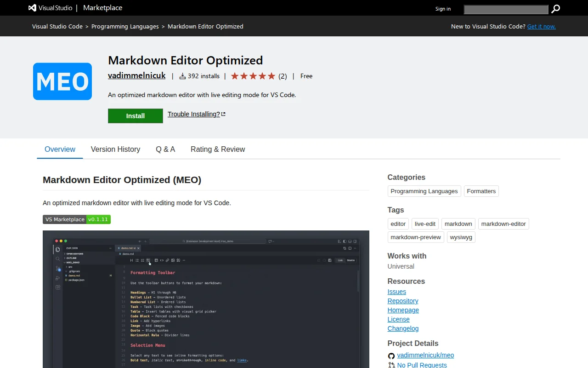Click the GitHub icon beside vadimmelnicuk/meo
588x368 pixels.
(x=391, y=356)
